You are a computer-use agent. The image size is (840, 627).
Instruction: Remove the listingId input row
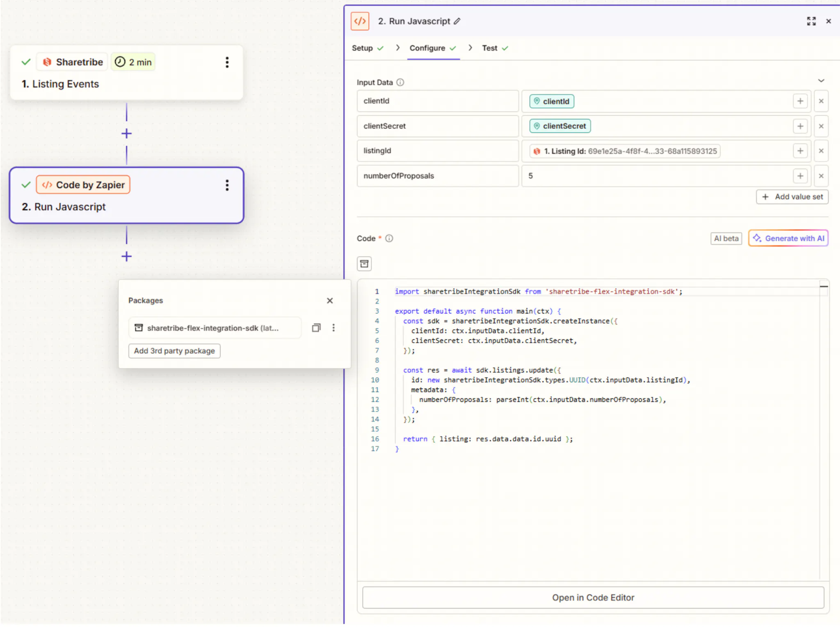click(x=821, y=151)
